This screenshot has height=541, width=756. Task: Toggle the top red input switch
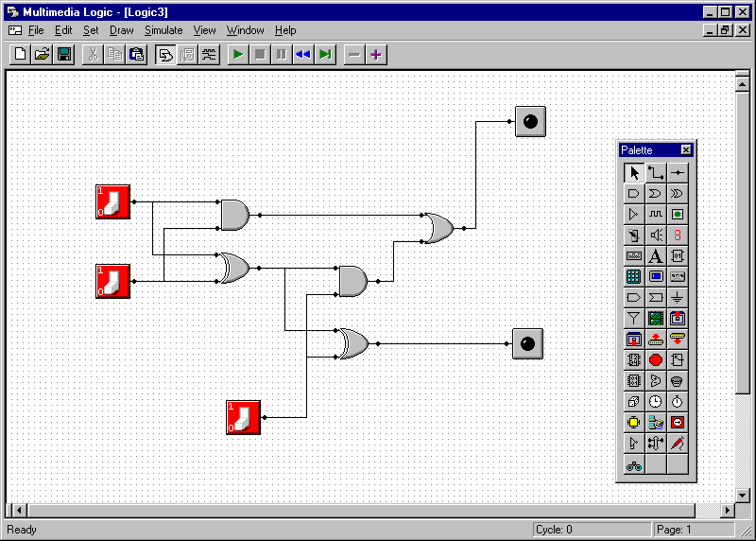(112, 201)
